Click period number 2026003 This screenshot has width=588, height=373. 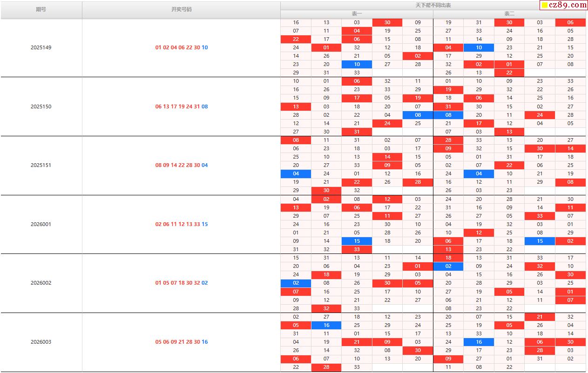41,342
